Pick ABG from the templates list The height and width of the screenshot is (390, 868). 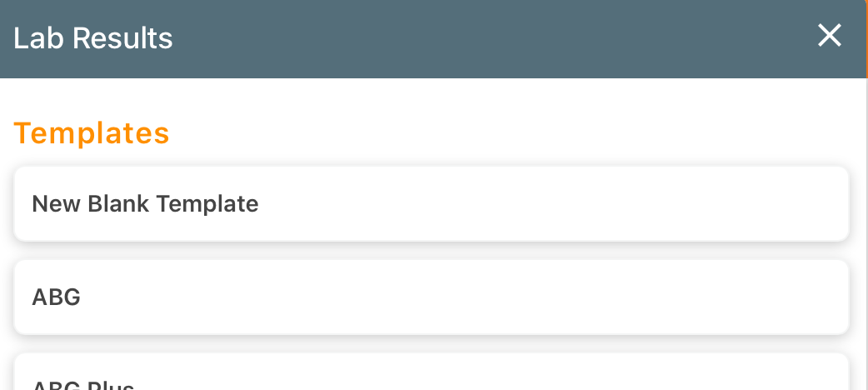click(x=431, y=297)
